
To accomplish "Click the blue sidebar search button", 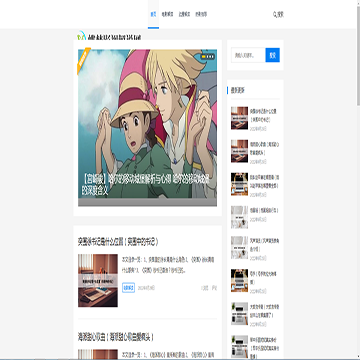I will point(272,55).
